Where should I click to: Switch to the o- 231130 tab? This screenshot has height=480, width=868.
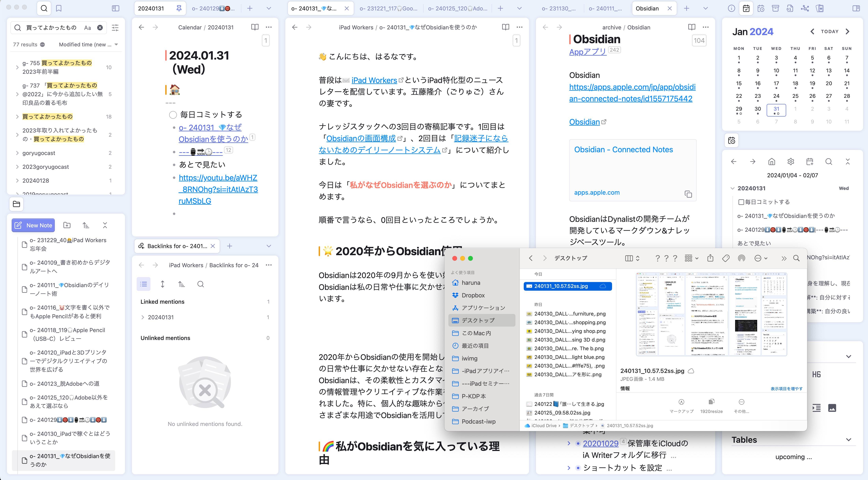click(x=559, y=8)
